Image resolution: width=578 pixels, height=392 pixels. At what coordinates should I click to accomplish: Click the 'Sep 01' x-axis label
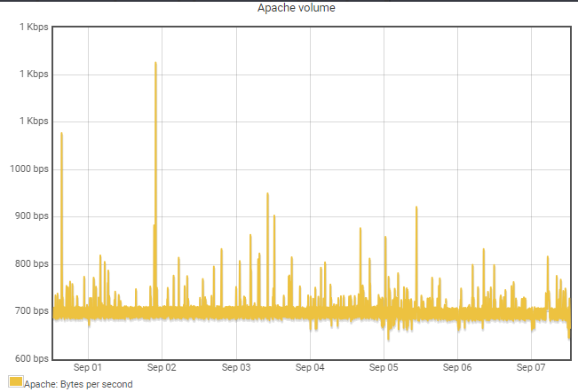click(x=88, y=367)
